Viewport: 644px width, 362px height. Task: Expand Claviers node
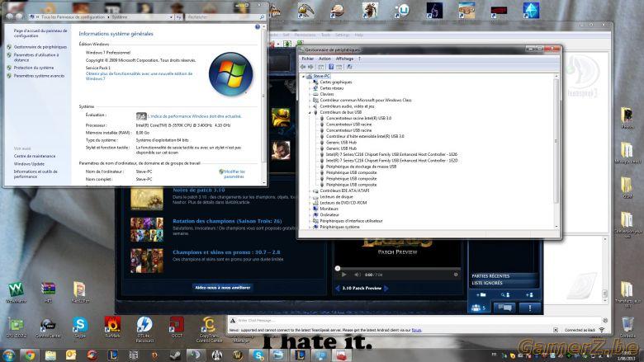(x=310, y=94)
